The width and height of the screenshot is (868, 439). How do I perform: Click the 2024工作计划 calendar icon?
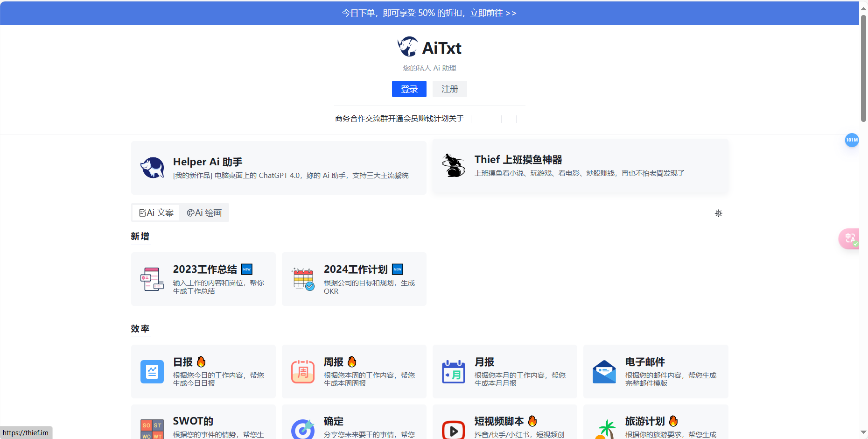click(x=303, y=279)
